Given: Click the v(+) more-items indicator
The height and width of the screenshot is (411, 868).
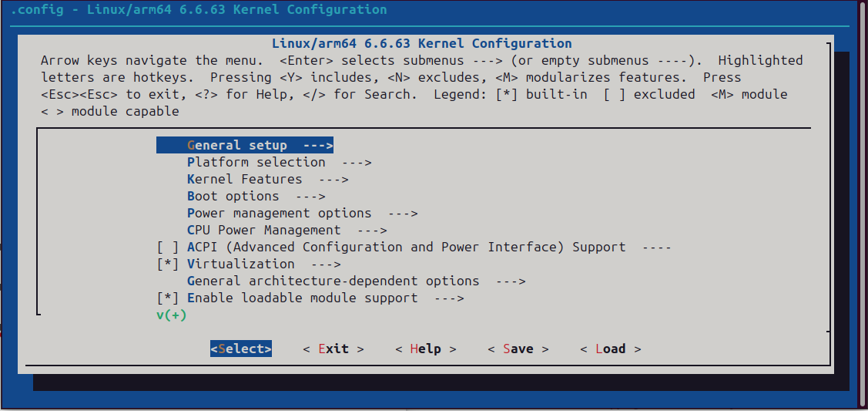Looking at the screenshot, I should point(172,315).
